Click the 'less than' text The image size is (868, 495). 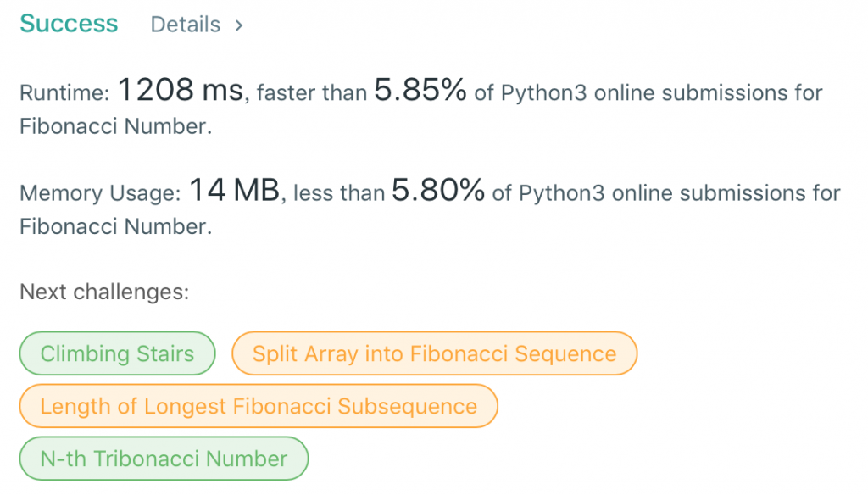(337, 193)
